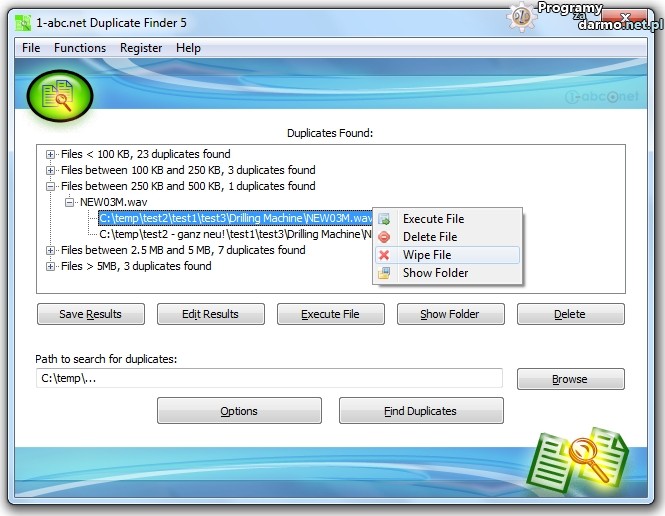Open the Functions menu
Viewport: 665px width, 516px height.
(80, 48)
